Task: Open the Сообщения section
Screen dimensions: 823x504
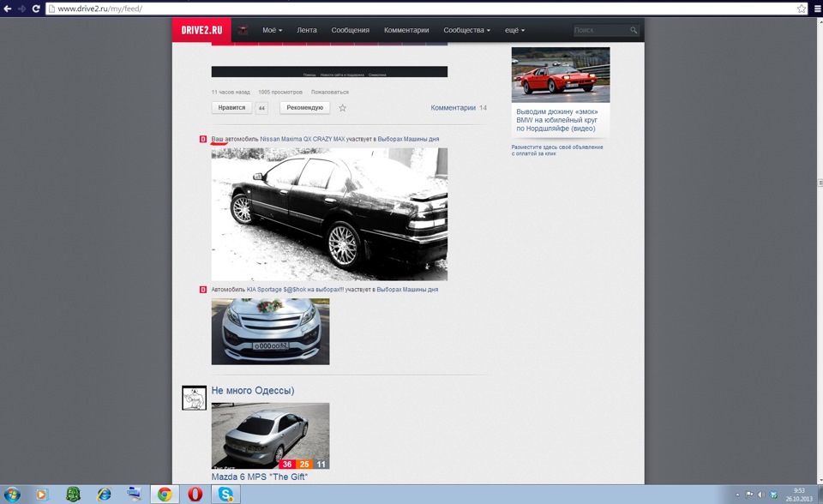Action: tap(350, 31)
